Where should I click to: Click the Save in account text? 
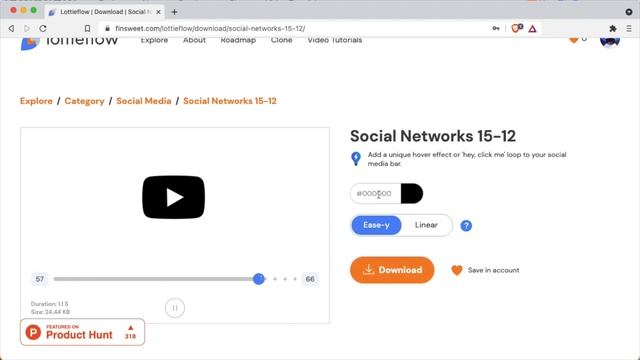493,270
